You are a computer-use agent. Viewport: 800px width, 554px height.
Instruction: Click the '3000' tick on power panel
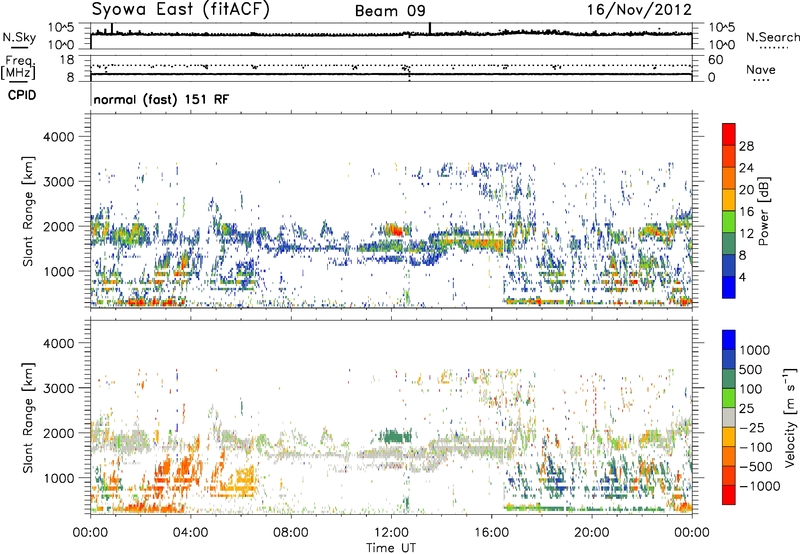(x=58, y=182)
